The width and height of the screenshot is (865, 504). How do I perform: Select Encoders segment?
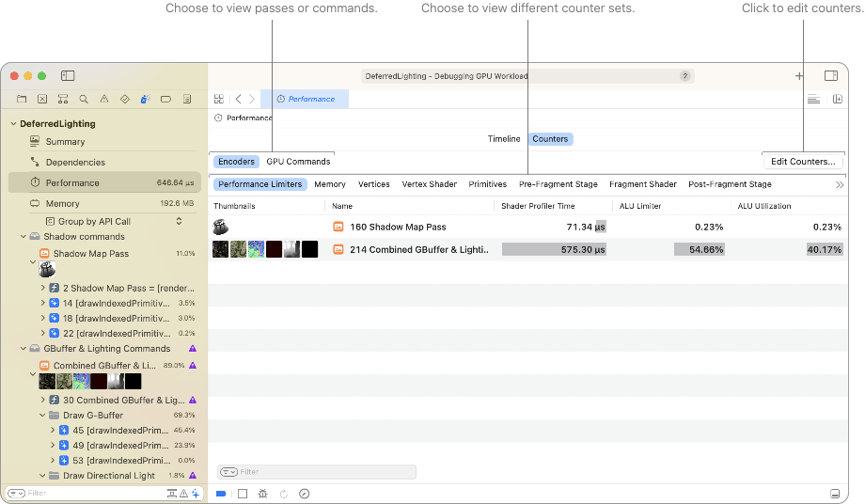[x=237, y=162]
